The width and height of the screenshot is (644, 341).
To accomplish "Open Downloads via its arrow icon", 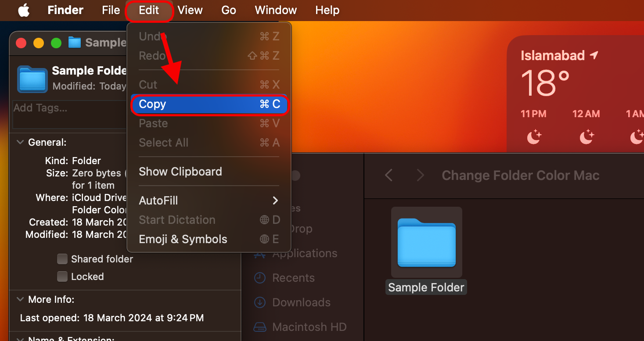I will pos(260,302).
